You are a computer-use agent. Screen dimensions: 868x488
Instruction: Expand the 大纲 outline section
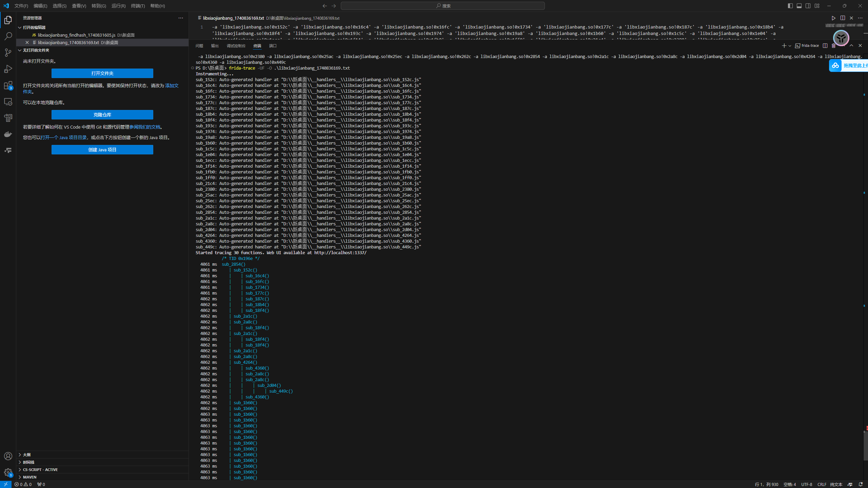click(x=27, y=455)
